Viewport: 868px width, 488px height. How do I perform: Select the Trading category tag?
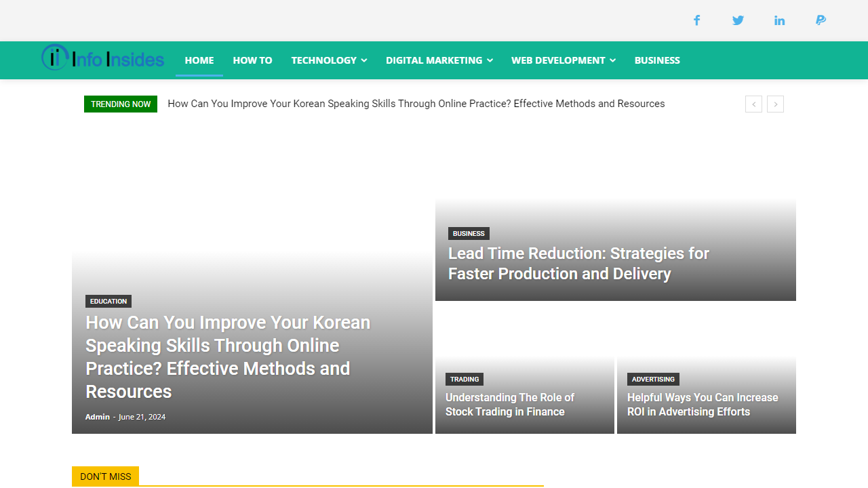(x=465, y=380)
